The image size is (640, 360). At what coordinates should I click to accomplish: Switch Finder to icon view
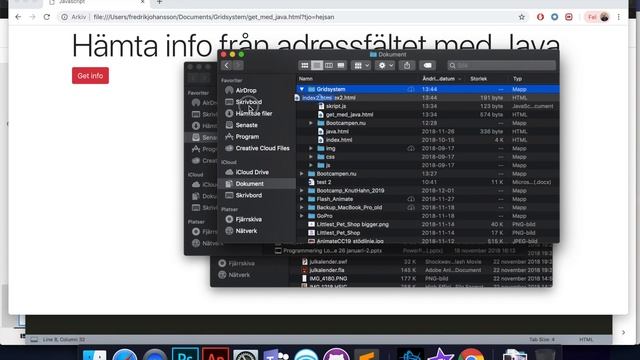[304, 65]
